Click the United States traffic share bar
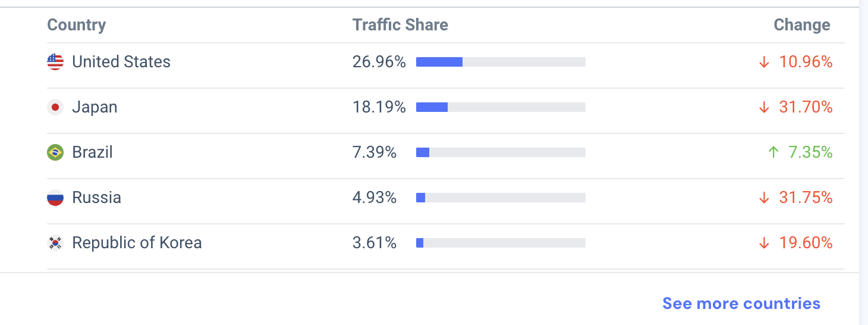The image size is (868, 325). (x=501, y=62)
